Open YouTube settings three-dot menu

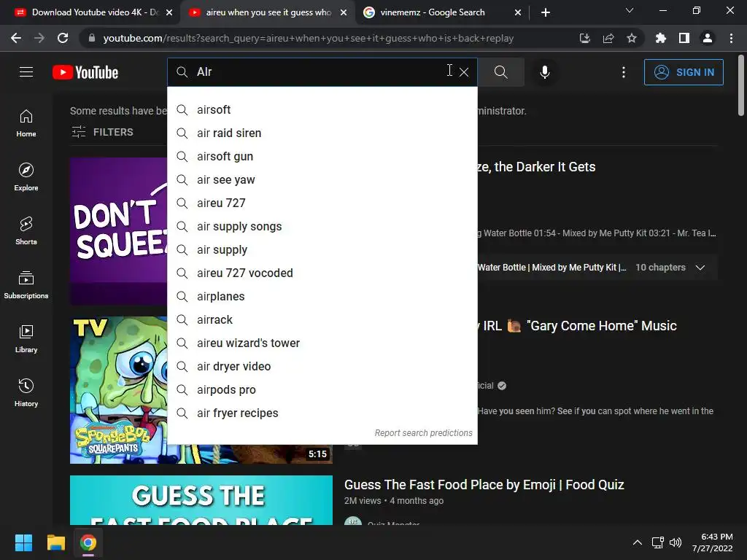tap(624, 72)
